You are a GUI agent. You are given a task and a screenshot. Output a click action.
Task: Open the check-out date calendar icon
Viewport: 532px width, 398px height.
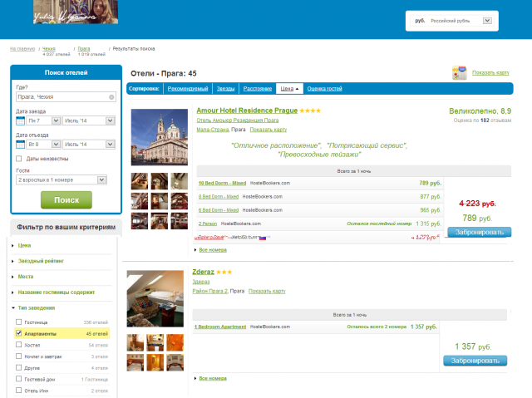[20, 145]
